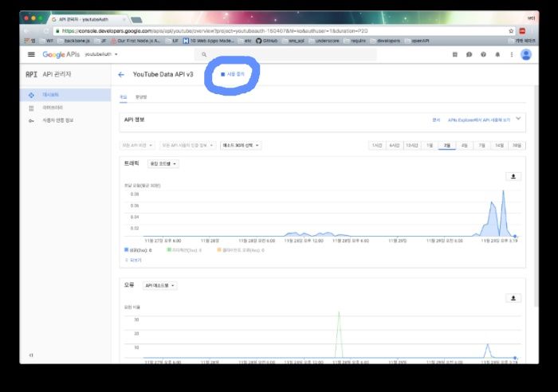
Task: Click the magnifier search icon
Action: click(204, 54)
